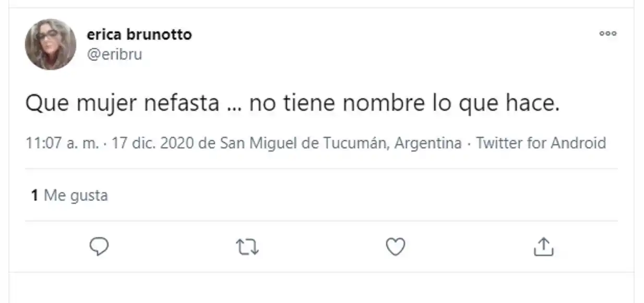Image resolution: width=644 pixels, height=303 pixels.
Task: Click the display name erica brunotto
Action: tap(139, 34)
